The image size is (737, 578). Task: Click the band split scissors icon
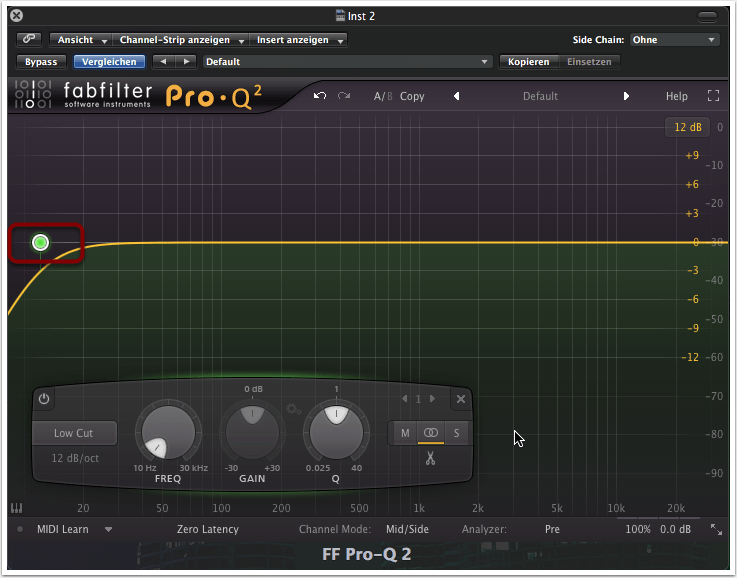[431, 459]
